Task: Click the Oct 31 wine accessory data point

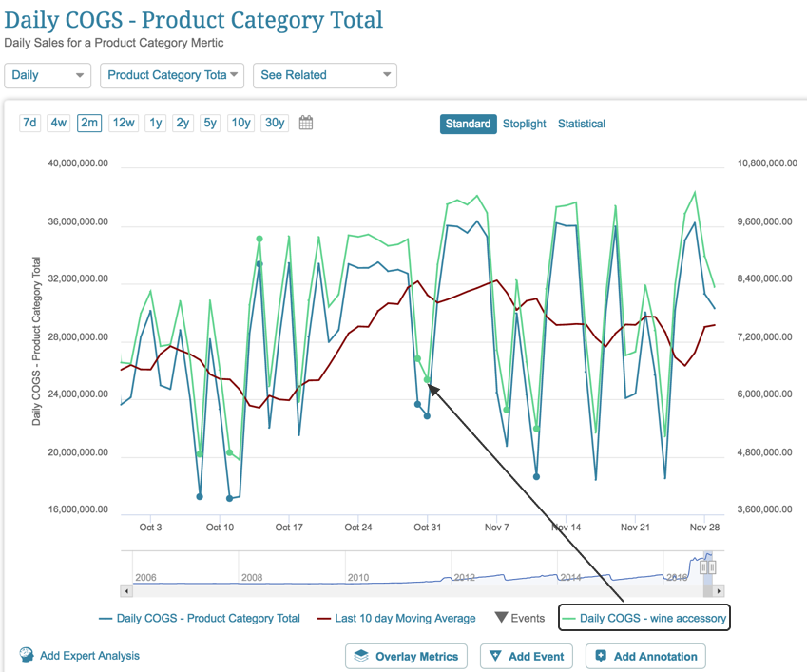Action: coord(428,379)
